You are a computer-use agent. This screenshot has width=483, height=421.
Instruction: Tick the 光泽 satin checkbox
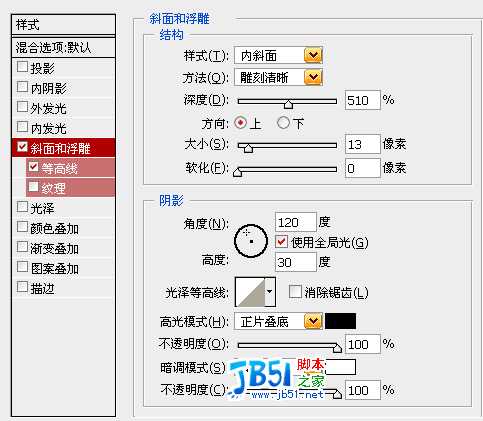click(x=22, y=207)
